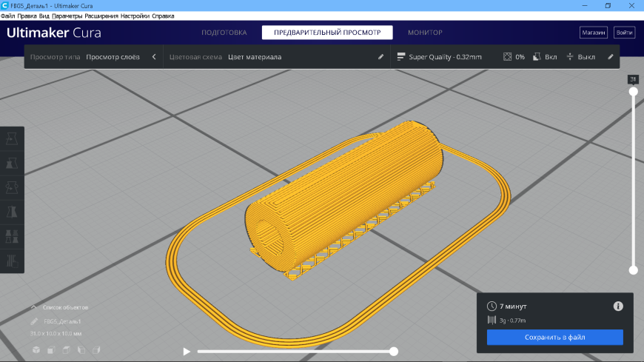Collapse the view type panel with chevron

(x=154, y=57)
